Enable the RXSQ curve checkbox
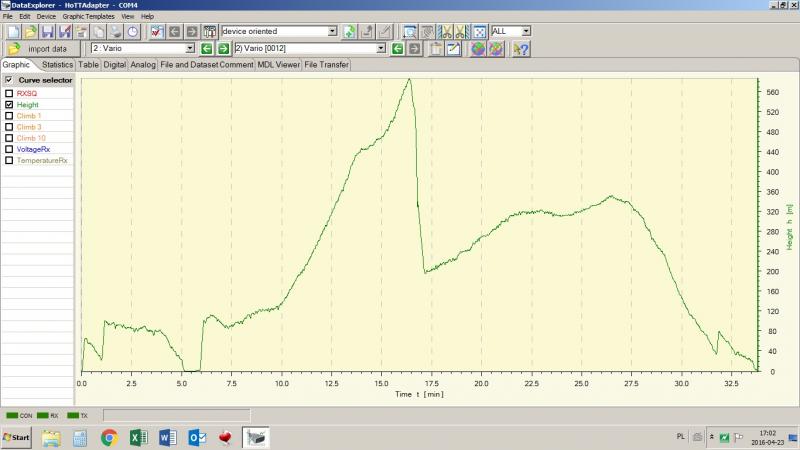Screen dimensions: 800x450 (9, 93)
